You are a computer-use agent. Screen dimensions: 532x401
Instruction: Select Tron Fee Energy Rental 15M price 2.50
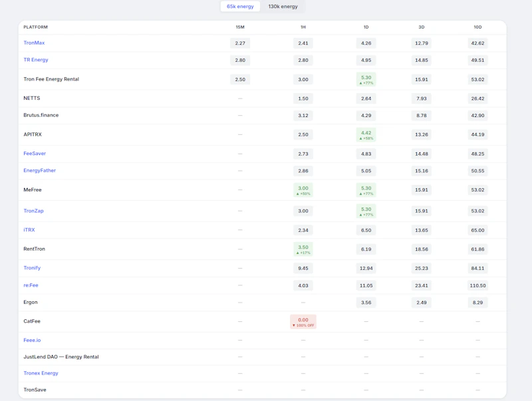click(x=240, y=79)
